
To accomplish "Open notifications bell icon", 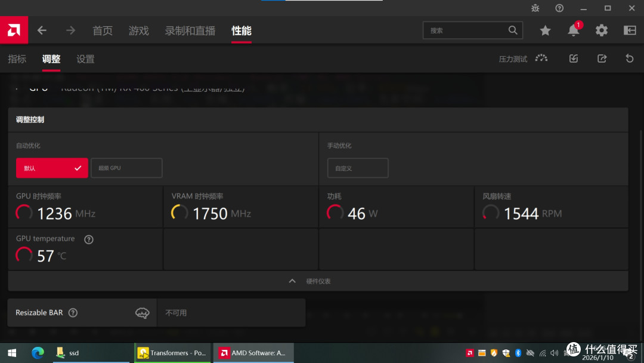I will (574, 30).
